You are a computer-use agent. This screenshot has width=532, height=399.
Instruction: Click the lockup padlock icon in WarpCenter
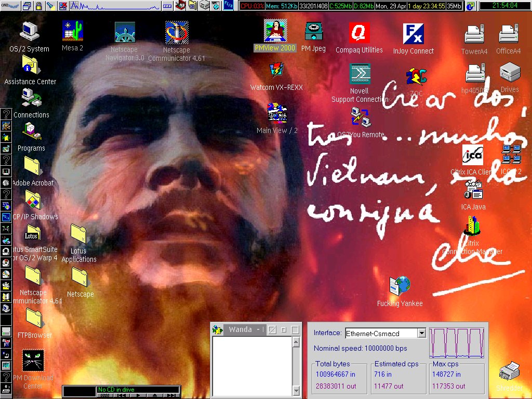(x=38, y=5)
